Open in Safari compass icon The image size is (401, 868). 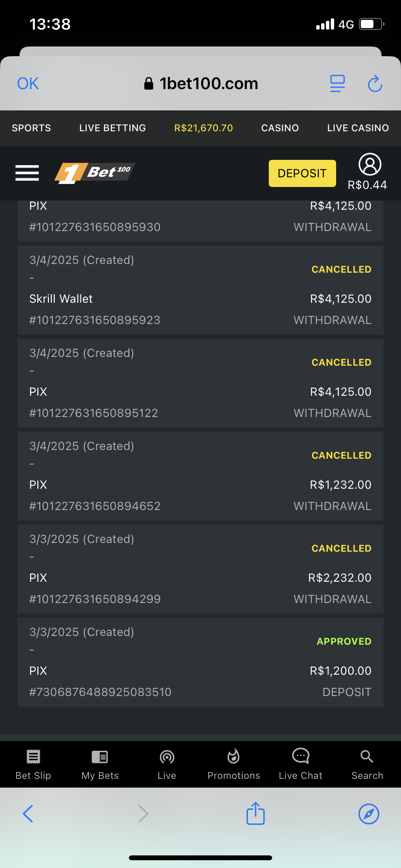(369, 813)
